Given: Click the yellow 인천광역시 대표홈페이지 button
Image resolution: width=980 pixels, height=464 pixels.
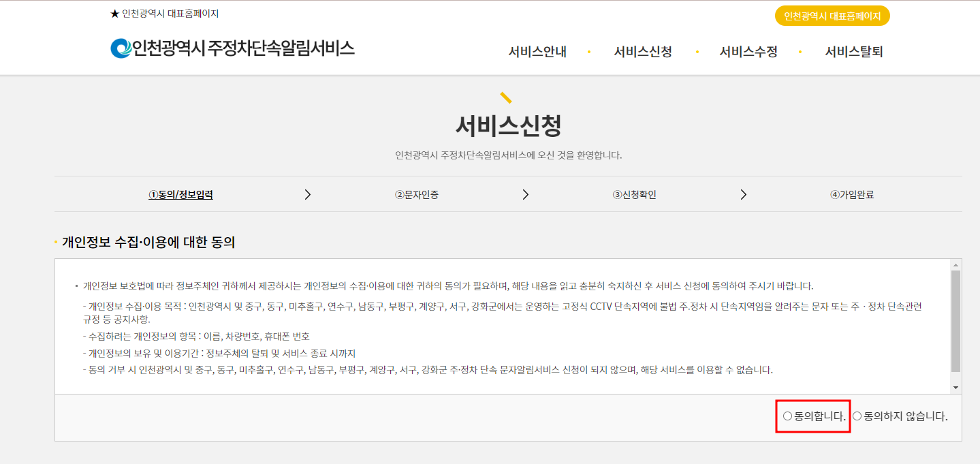Looking at the screenshot, I should [832, 14].
